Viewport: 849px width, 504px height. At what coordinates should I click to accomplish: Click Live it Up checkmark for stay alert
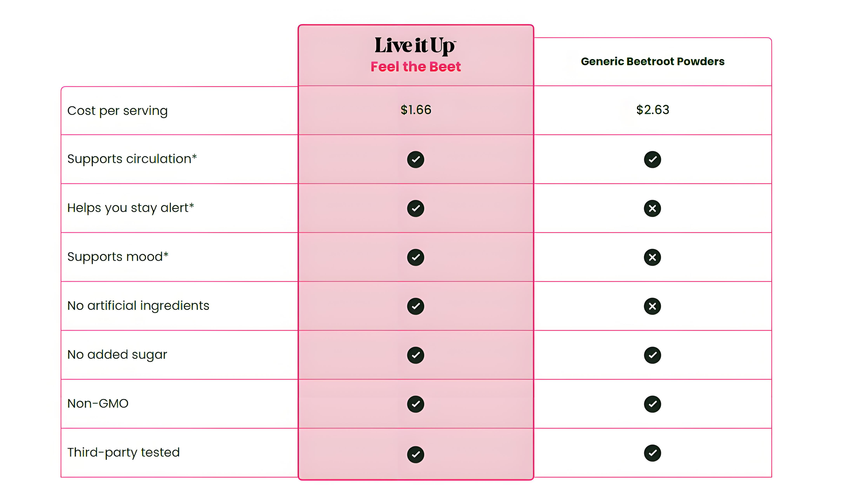pos(415,208)
